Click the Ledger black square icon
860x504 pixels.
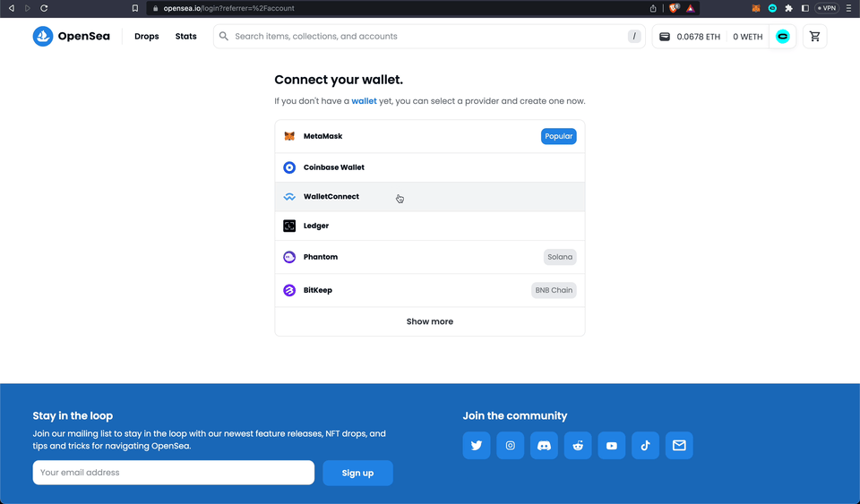coord(289,226)
